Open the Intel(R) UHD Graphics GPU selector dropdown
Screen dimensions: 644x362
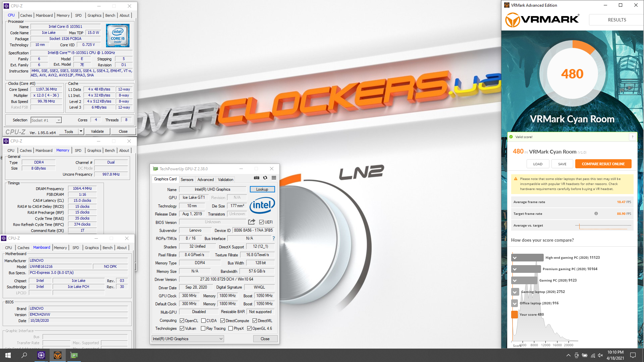coord(188,339)
